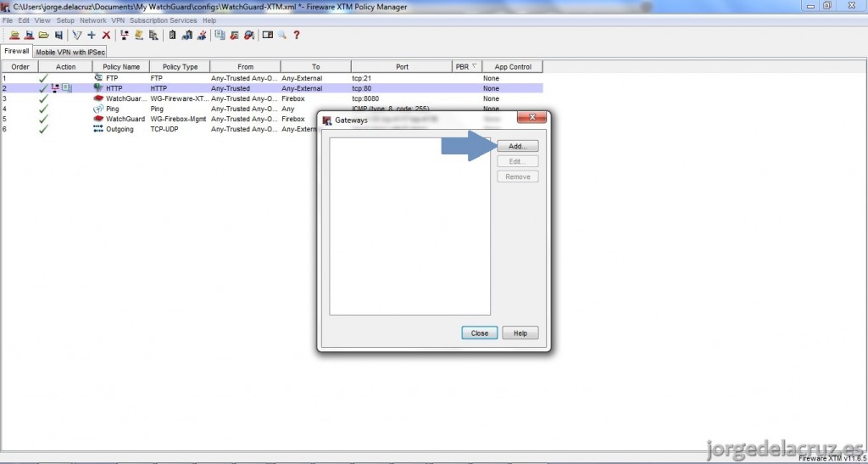The width and height of the screenshot is (868, 464).
Task: Sort by the To column header
Action: point(315,66)
